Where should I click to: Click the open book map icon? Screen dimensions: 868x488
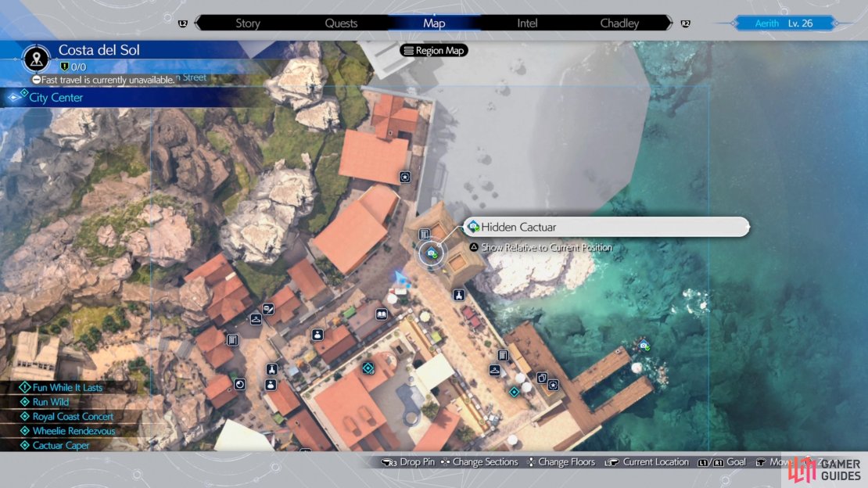tap(382, 314)
